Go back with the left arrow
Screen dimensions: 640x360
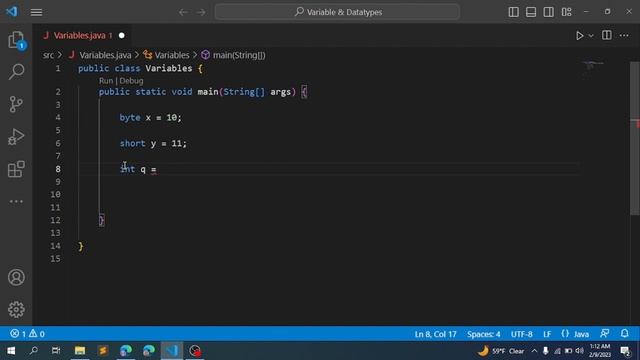tap(183, 12)
